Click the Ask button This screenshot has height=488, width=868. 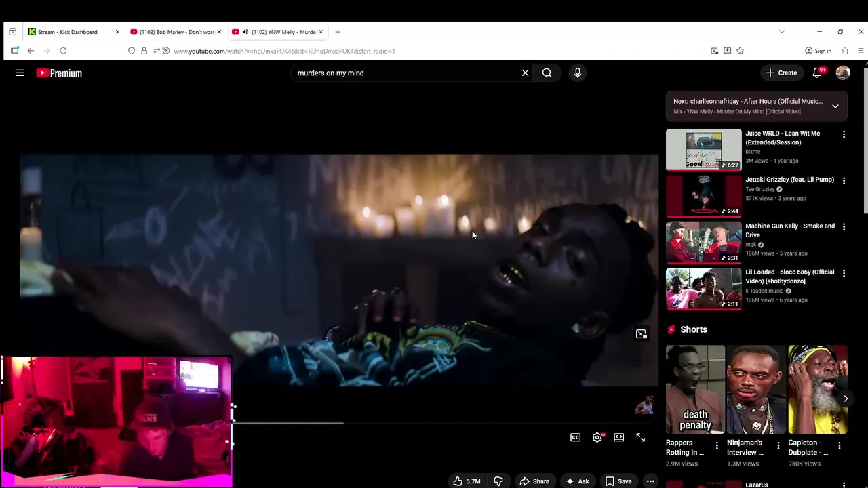(x=578, y=481)
